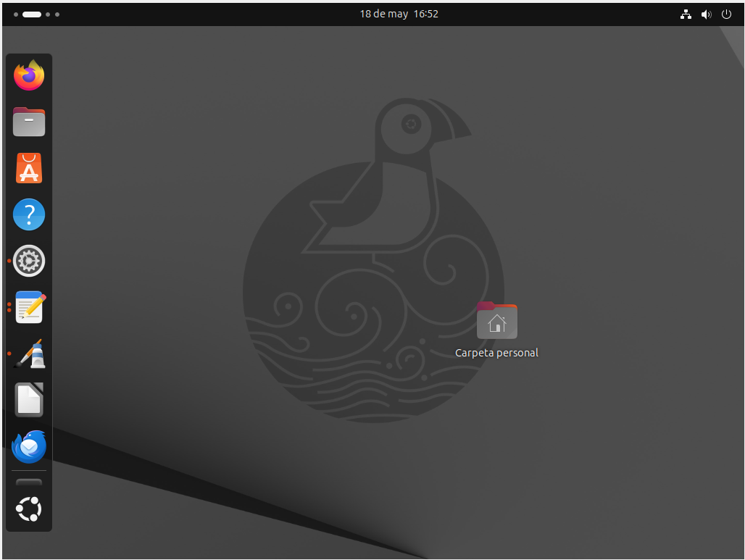Click the rightmost workspace indicator dot
The height and width of the screenshot is (560, 745).
click(58, 14)
